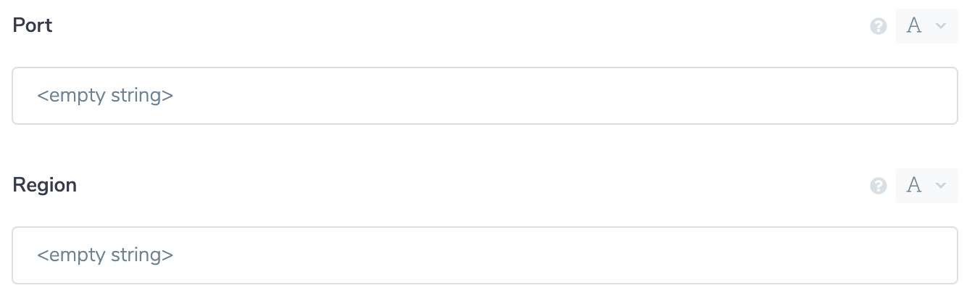Show the Region field tooltip via question mark
The image size is (980, 296).
coord(879,186)
